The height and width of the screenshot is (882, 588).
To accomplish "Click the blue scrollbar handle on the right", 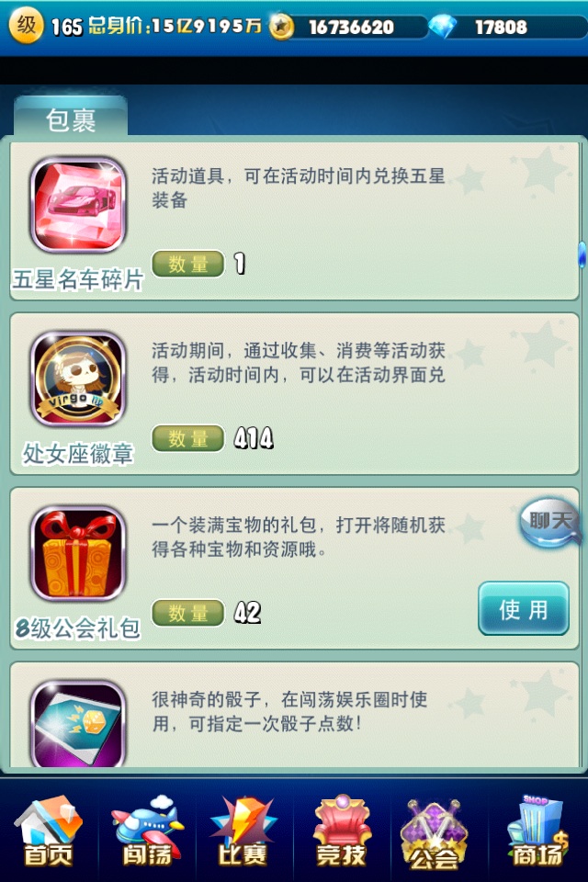I will point(582,254).
